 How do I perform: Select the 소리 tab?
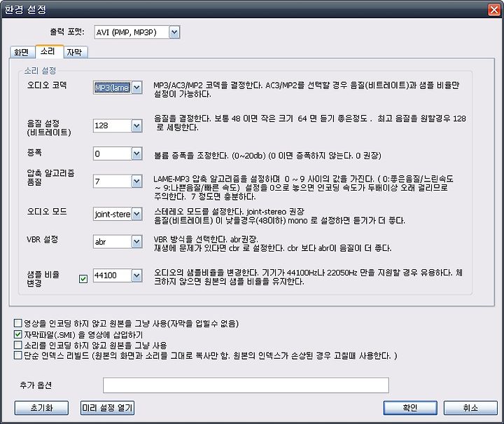[x=48, y=51]
